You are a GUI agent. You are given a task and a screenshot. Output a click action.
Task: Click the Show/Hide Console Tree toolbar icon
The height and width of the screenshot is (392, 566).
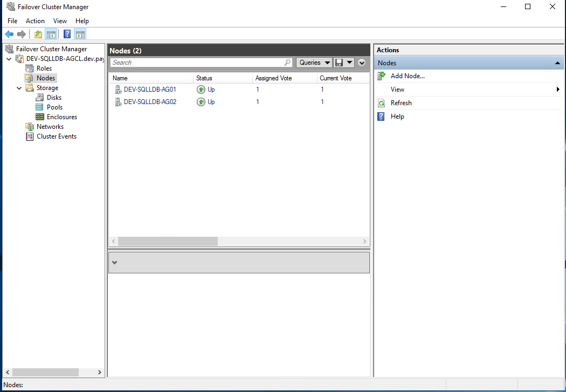51,33
